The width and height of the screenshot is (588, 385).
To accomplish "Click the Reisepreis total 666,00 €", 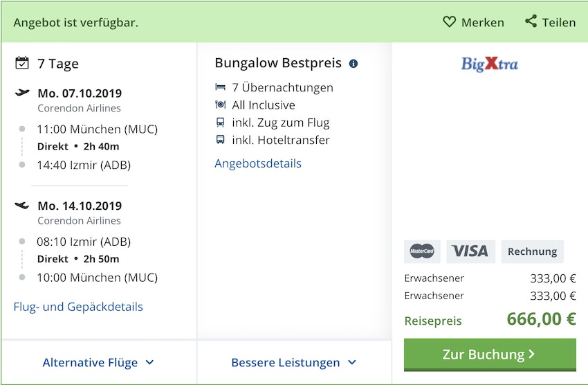I will point(541,319).
